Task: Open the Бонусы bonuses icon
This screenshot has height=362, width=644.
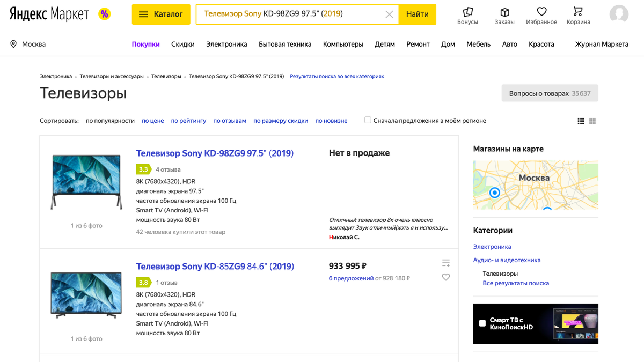Action: [x=467, y=16]
